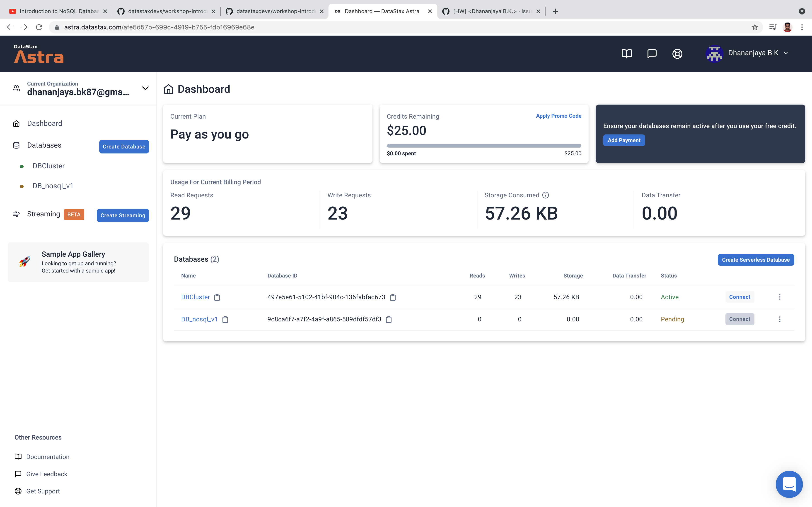Open the Documentation book icon in top navbar

coord(626,54)
